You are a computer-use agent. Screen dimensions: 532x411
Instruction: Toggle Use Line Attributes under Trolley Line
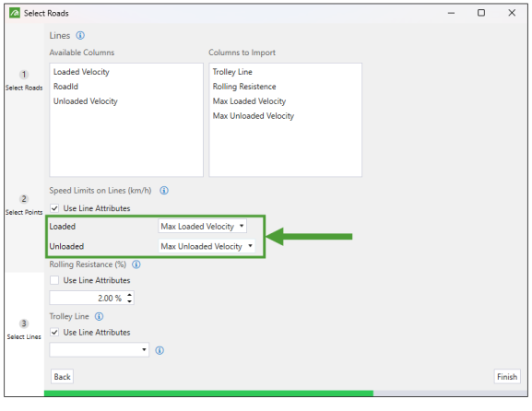[x=54, y=332]
